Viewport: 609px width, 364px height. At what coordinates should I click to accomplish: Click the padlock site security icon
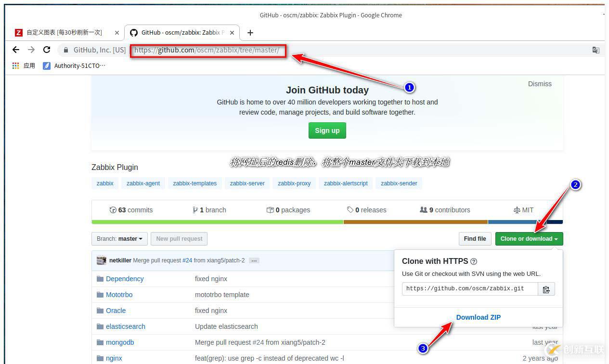pyautogui.click(x=66, y=50)
